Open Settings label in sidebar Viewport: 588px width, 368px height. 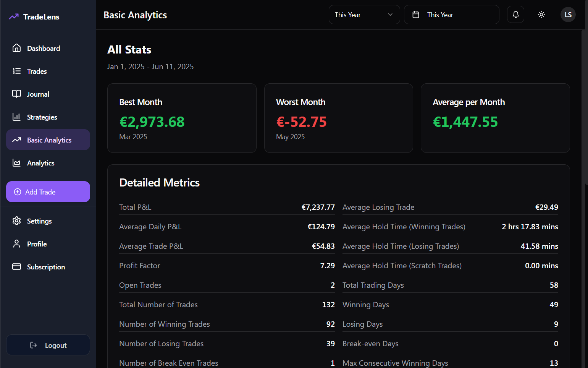(x=39, y=221)
